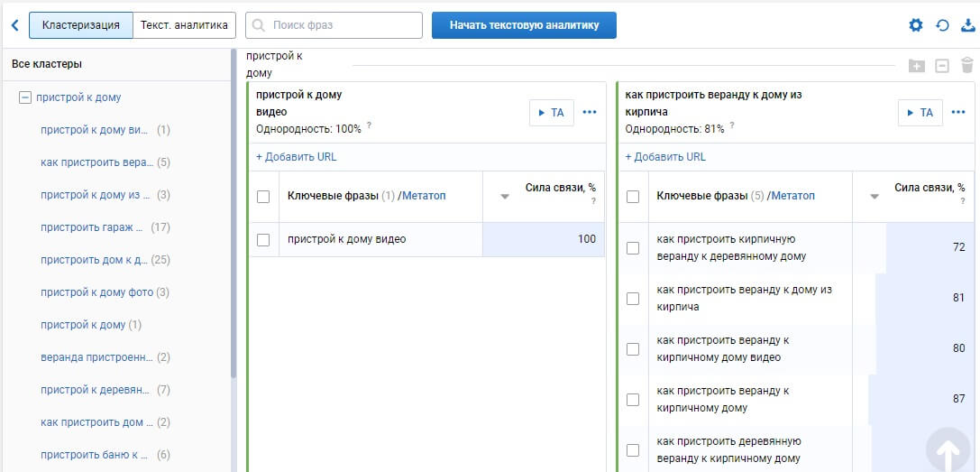Viewport: 980px width, 472px height.
Task: Open three-dots menu of 'пристрой к дому видео' cluster
Action: 590,113
